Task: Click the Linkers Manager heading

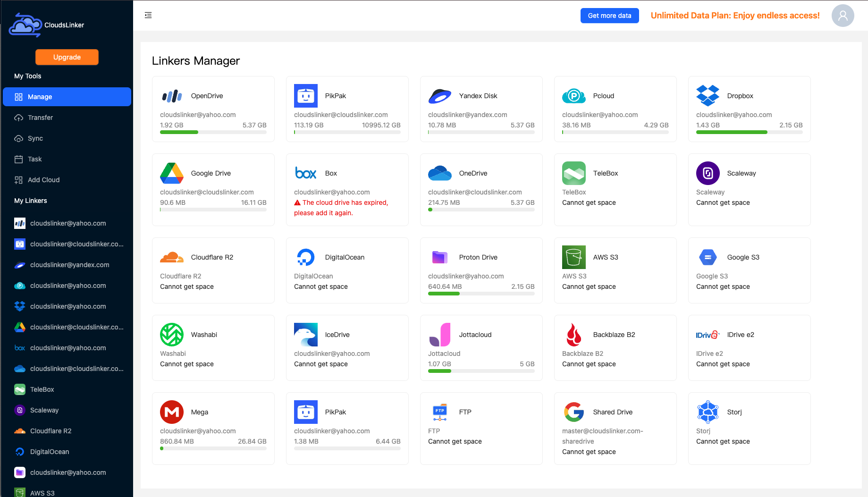Action: (x=196, y=61)
